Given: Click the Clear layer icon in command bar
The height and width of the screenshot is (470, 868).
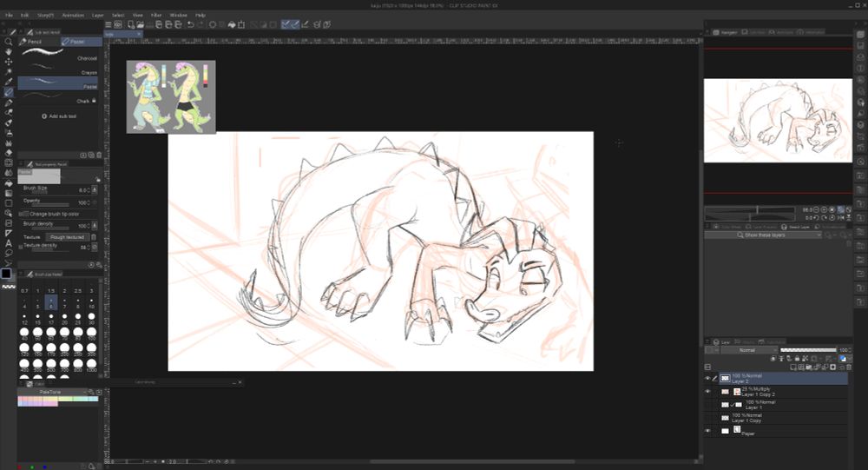Looking at the screenshot, I should [213, 24].
